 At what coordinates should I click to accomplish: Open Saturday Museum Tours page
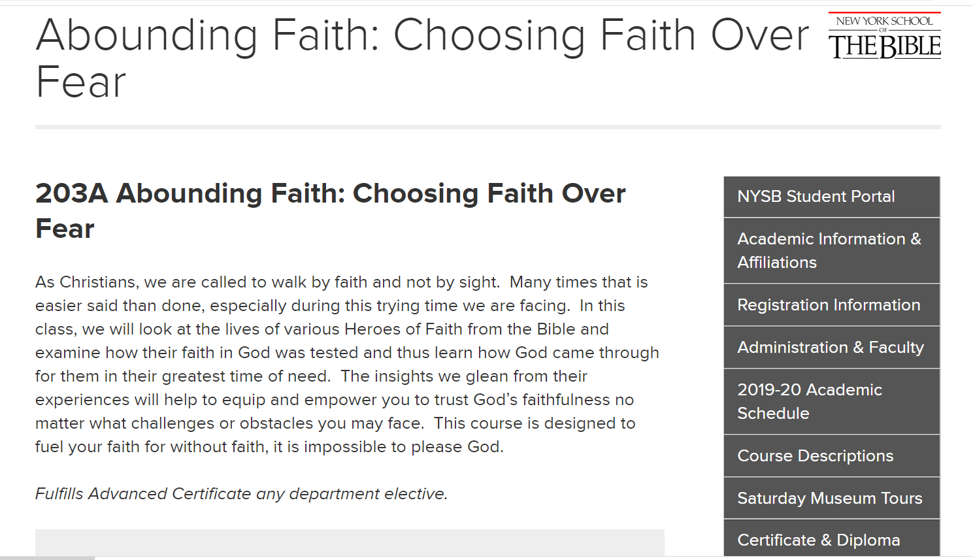[832, 499]
